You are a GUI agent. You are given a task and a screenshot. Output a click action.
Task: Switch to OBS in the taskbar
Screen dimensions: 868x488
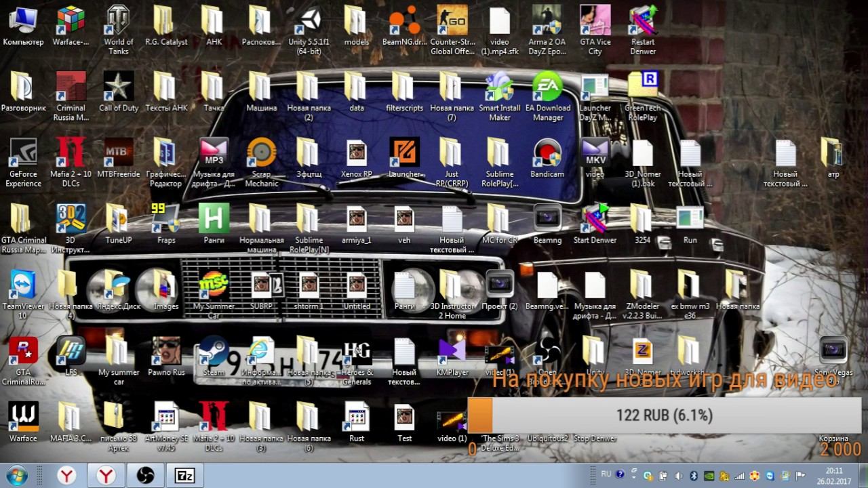pyautogui.click(x=145, y=475)
